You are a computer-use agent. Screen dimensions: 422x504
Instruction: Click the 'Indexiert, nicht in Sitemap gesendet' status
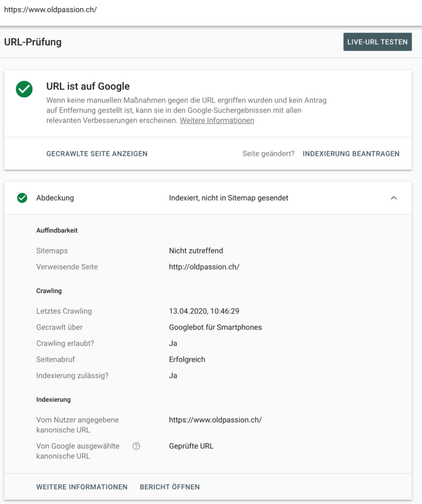point(229,198)
